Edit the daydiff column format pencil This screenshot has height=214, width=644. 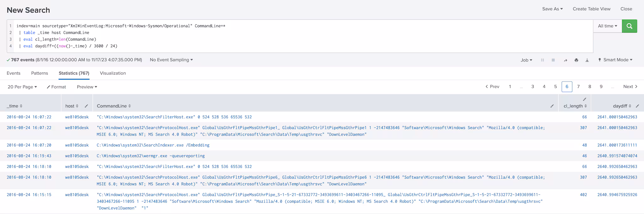(637, 106)
